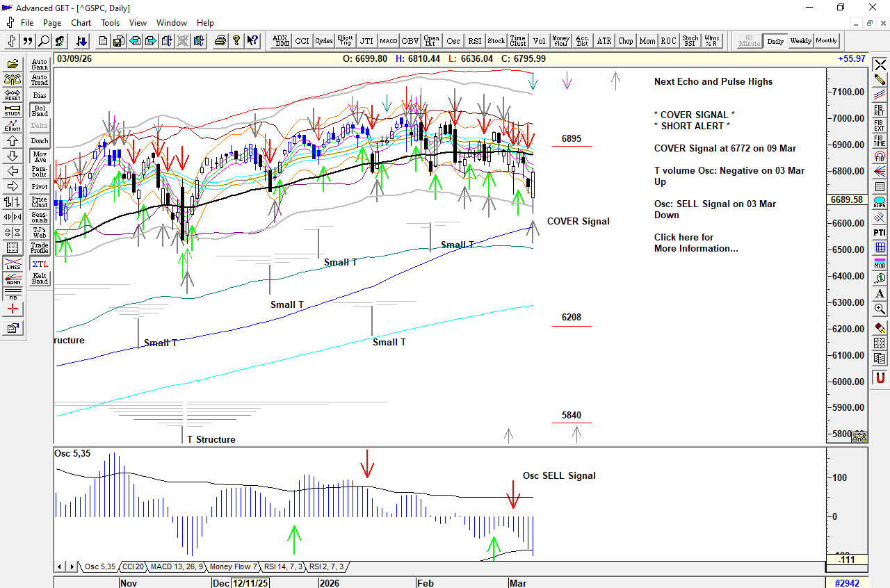Open the Window menu

tap(171, 23)
